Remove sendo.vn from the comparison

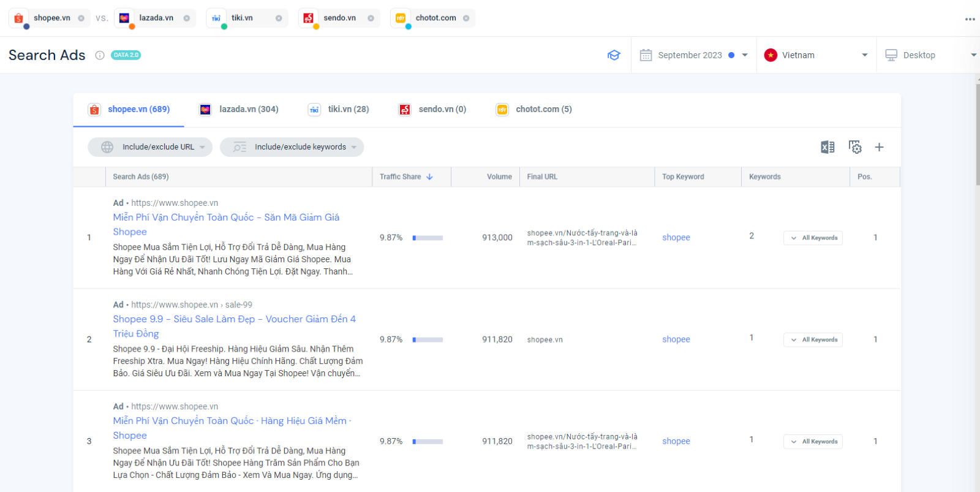[x=371, y=18]
